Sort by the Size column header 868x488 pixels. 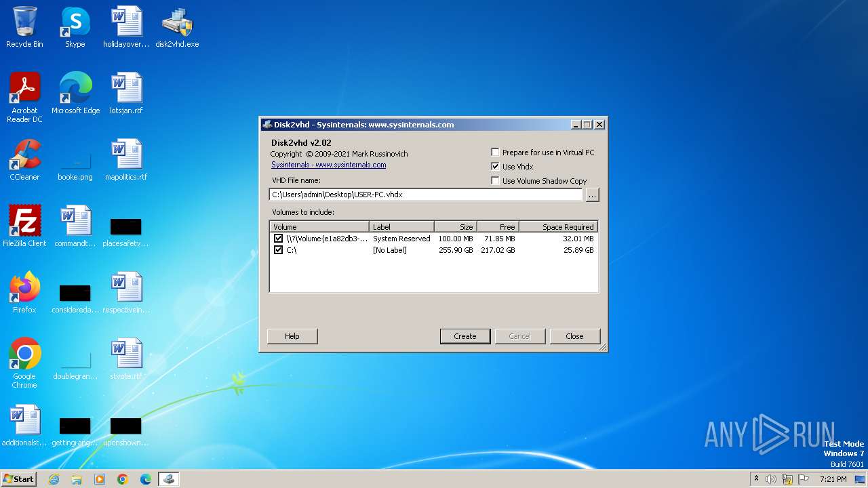click(x=456, y=227)
